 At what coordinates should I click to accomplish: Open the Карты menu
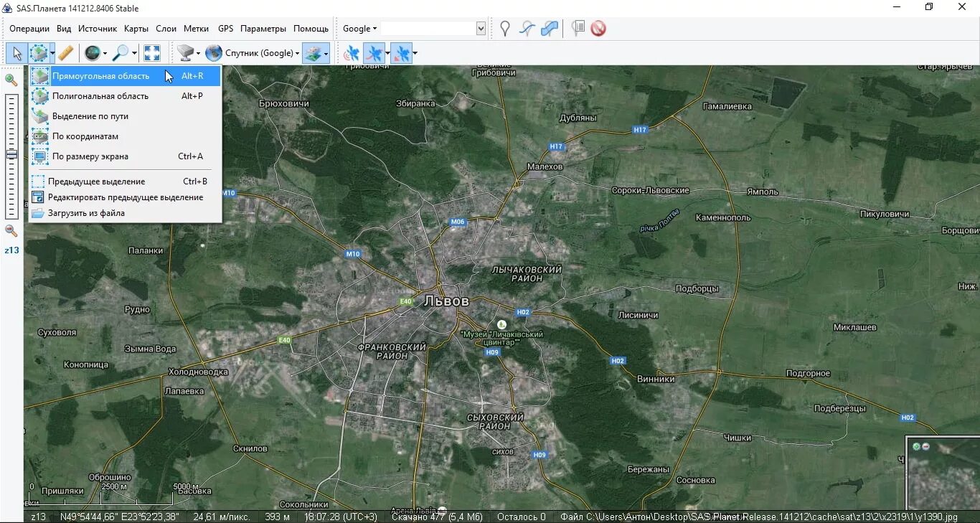tap(136, 29)
